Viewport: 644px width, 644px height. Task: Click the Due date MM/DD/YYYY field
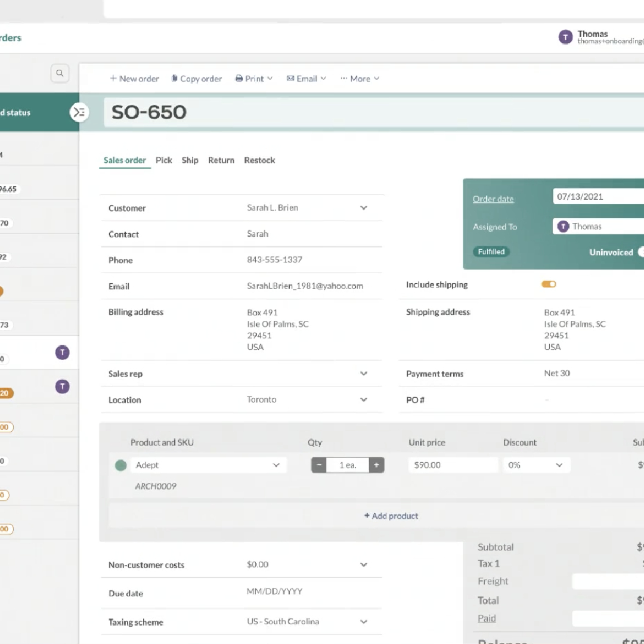click(274, 592)
